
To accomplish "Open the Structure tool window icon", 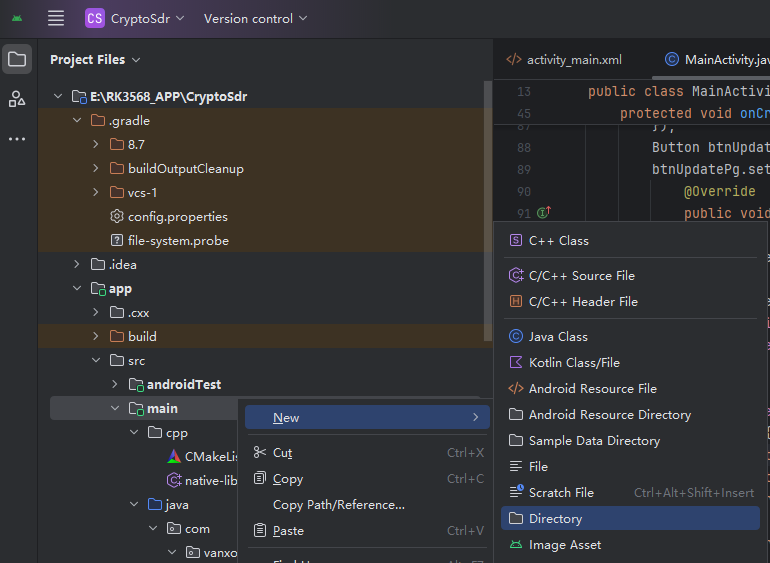I will [x=17, y=99].
